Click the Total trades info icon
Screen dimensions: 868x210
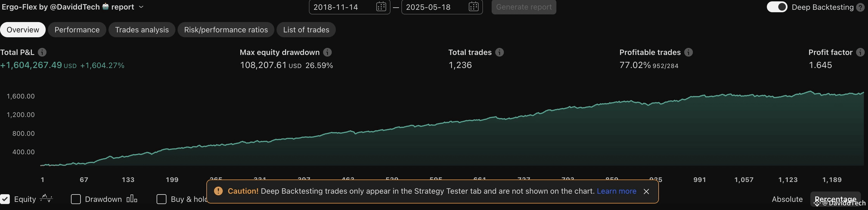(499, 52)
